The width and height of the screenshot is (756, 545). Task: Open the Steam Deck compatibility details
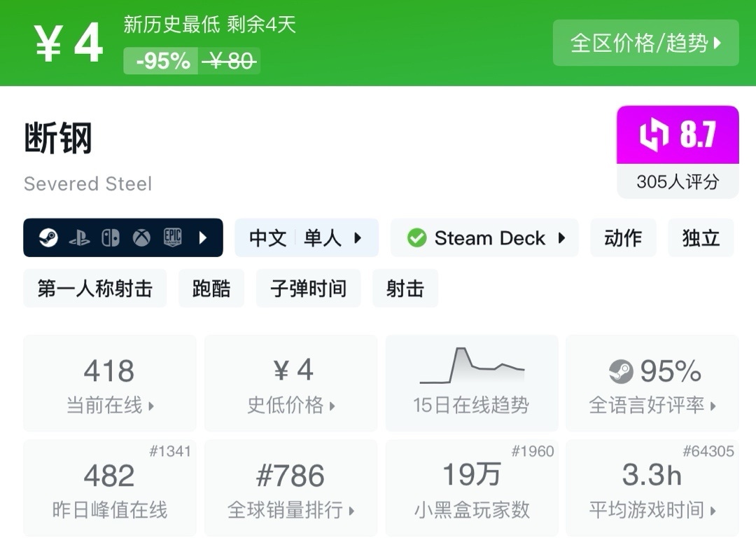[484, 238]
